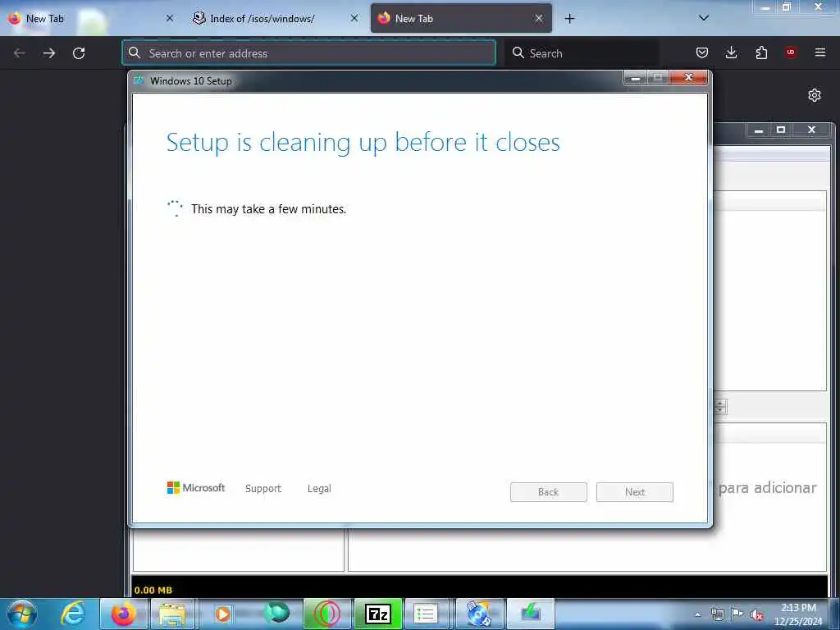Click the address bar field
This screenshot has width=840, height=630.
coord(308,53)
